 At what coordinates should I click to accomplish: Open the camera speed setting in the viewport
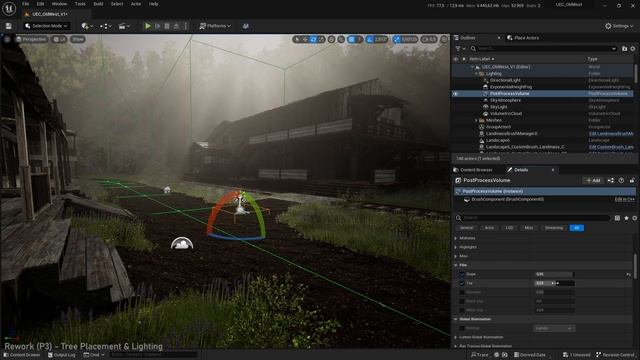[429, 39]
